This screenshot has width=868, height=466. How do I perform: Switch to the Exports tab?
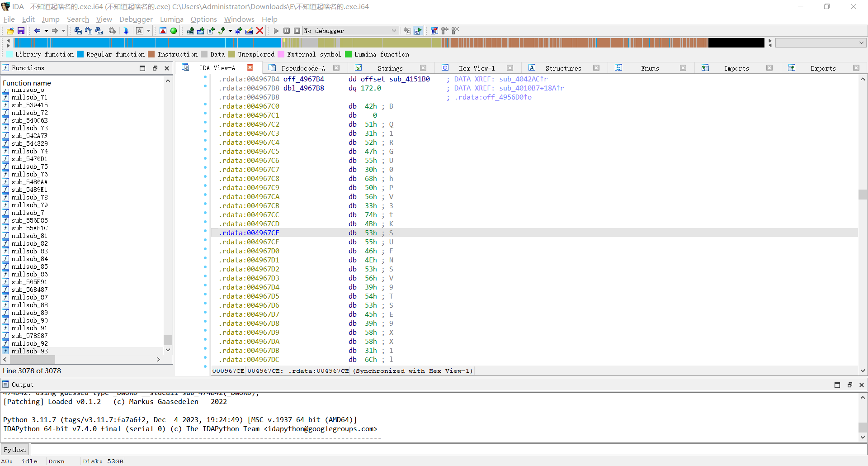pyautogui.click(x=823, y=68)
